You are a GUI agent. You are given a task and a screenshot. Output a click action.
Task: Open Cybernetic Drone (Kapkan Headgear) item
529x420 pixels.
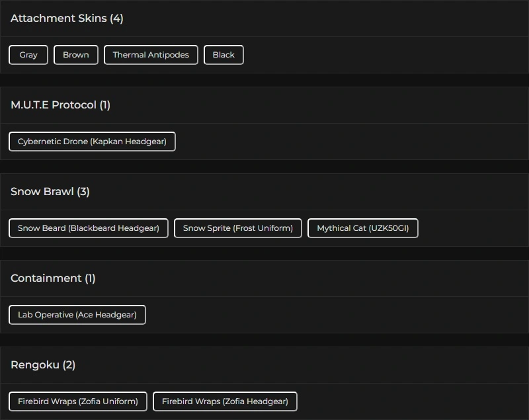tap(92, 142)
